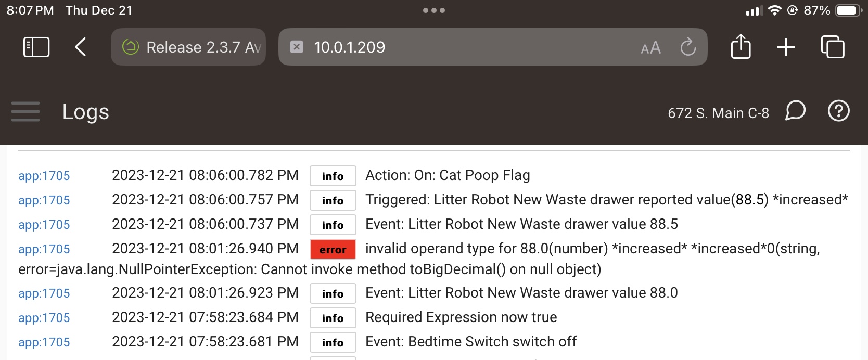Screen dimensions: 868x360
Task: Click info badge on Required Expression row
Action: (333, 318)
